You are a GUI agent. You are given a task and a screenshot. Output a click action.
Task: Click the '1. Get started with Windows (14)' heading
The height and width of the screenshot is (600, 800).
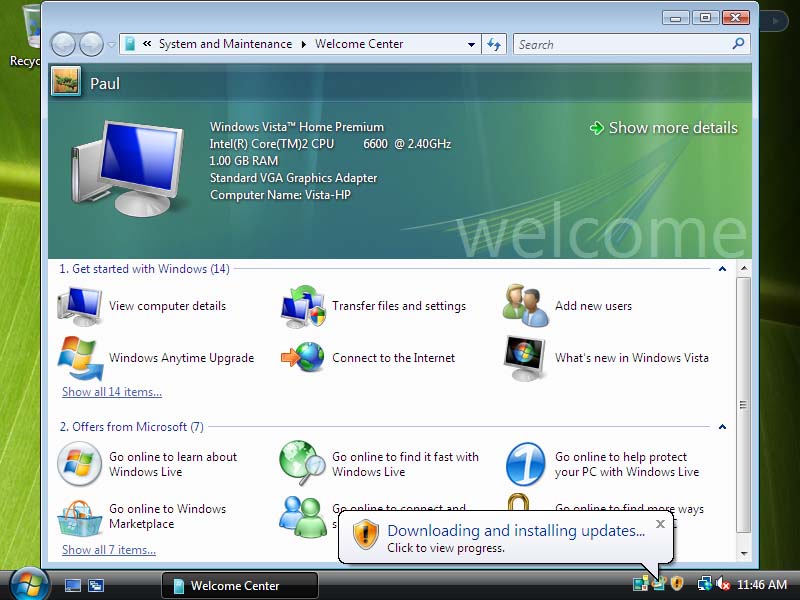coord(144,269)
